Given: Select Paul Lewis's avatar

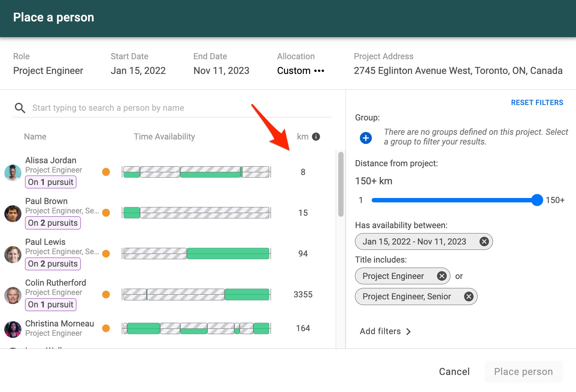Looking at the screenshot, I should point(13,254).
